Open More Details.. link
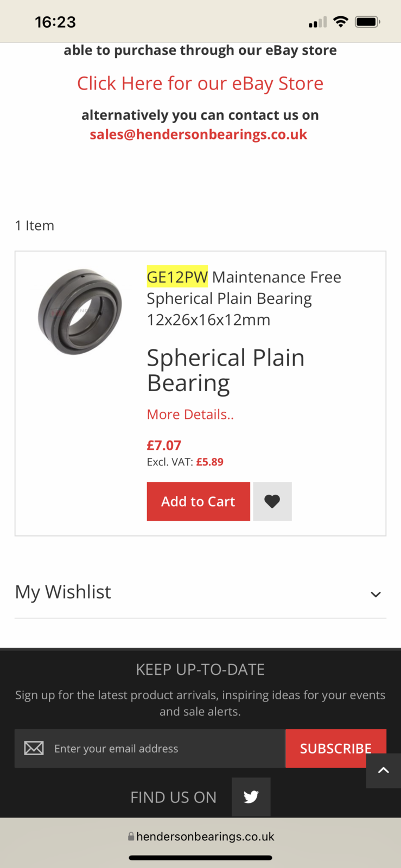 click(190, 414)
